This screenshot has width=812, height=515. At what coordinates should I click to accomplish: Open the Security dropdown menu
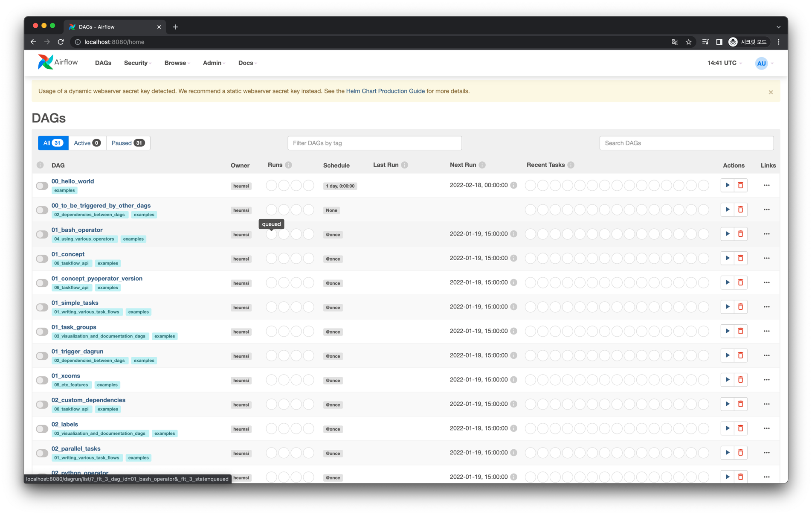click(x=138, y=63)
